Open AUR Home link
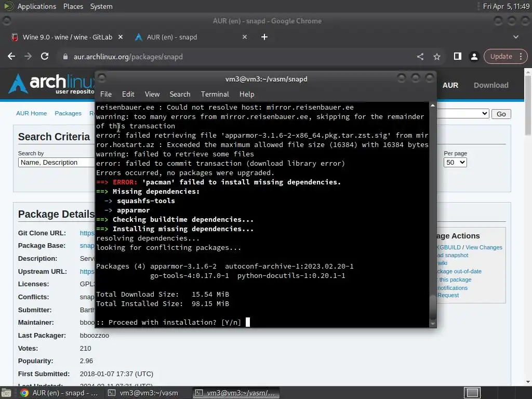The width and height of the screenshot is (532, 399). pyautogui.click(x=31, y=113)
